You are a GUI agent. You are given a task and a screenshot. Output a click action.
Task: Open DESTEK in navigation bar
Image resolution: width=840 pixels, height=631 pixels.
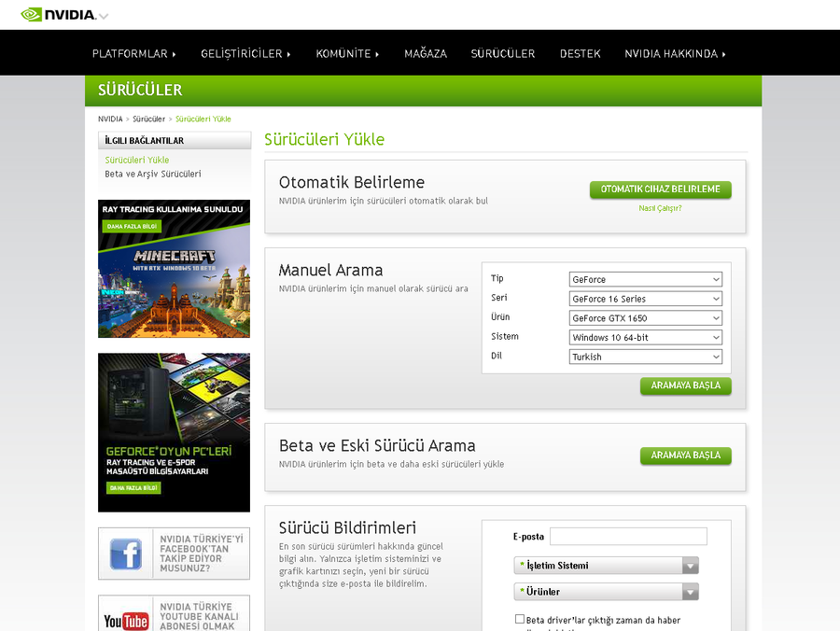580,53
